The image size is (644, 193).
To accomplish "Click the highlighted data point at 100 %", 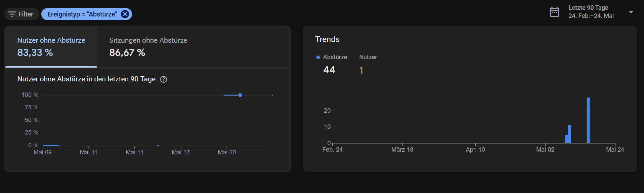I will (240, 95).
